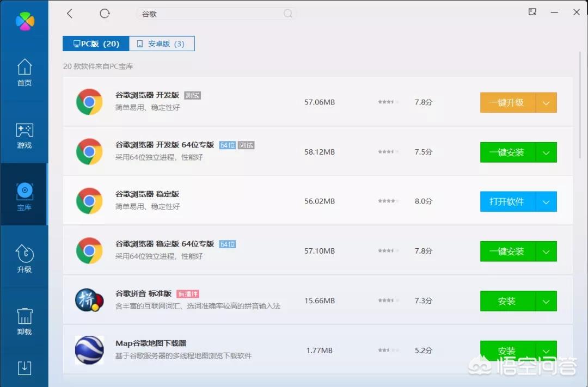Select the 宝库 library sidebar icon

(24, 196)
